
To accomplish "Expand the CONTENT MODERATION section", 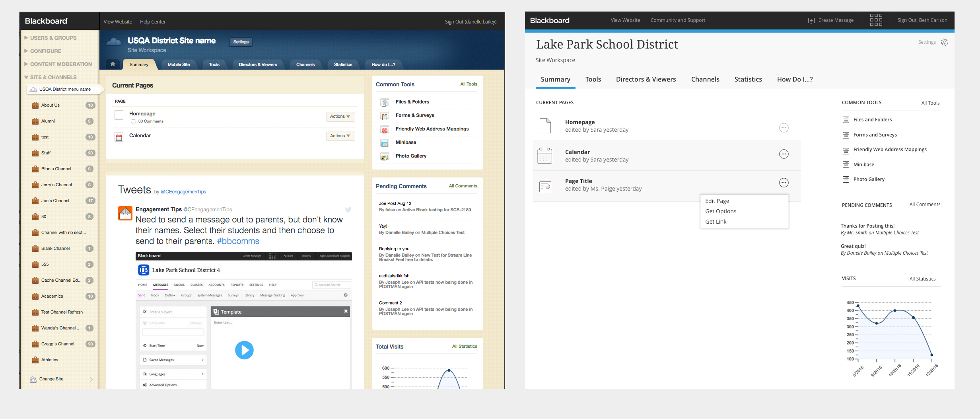I will [x=58, y=64].
